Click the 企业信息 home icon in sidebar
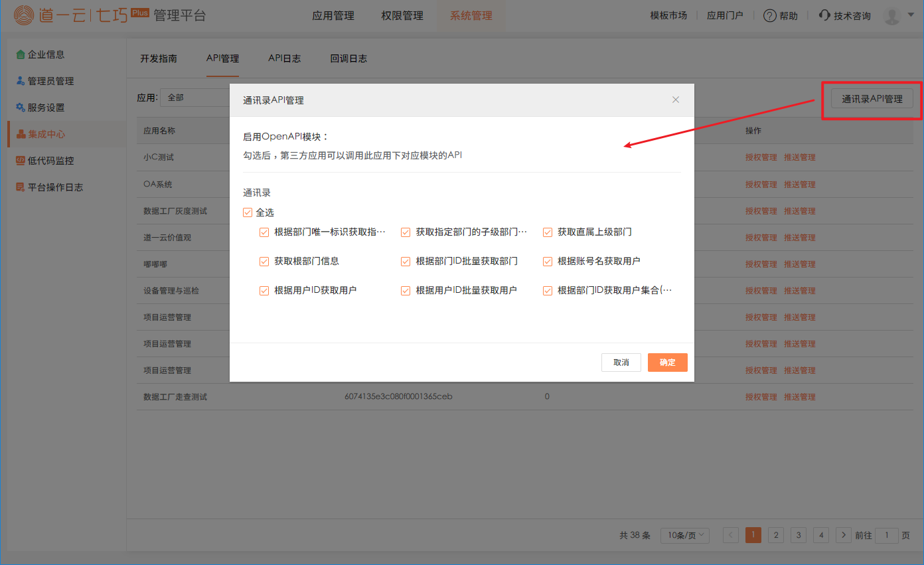Image resolution: width=924 pixels, height=565 pixels. click(21, 54)
